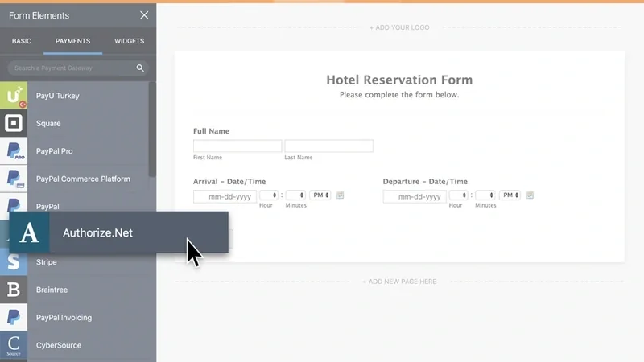644x362 pixels.
Task: Open the Arrival Minutes dropdown
Action: [x=295, y=195]
